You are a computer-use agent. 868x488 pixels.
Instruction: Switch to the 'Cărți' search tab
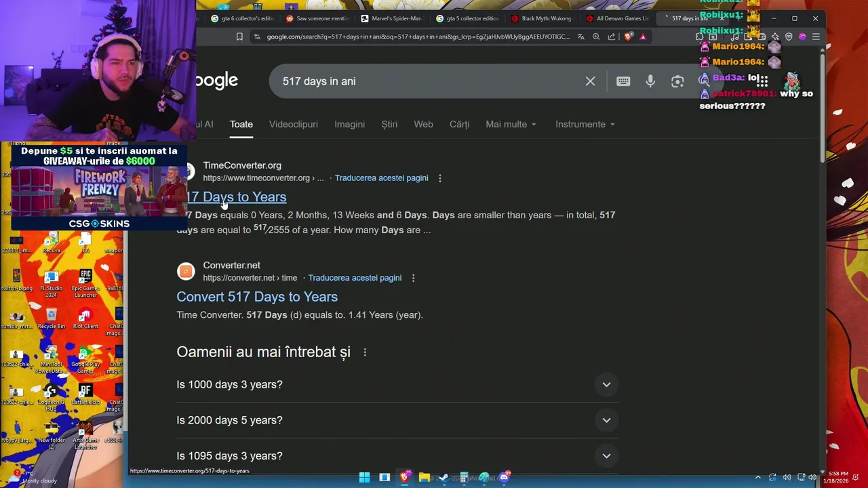coord(459,125)
